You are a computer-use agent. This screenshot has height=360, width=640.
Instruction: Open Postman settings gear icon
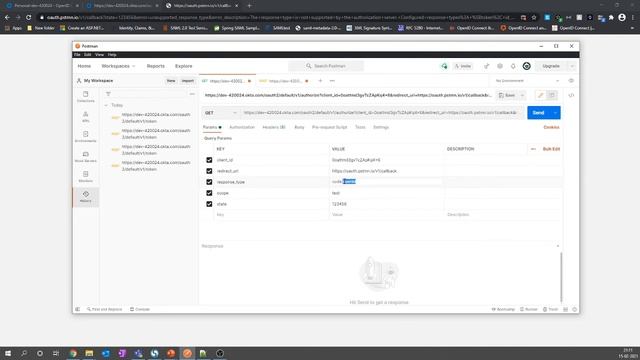pos(500,66)
